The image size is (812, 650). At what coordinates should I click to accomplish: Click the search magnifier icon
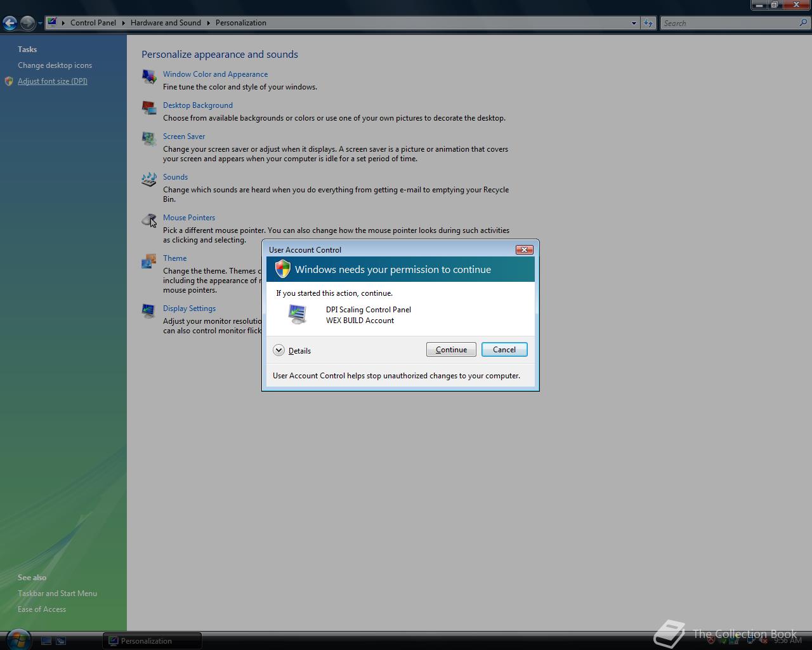pos(804,23)
